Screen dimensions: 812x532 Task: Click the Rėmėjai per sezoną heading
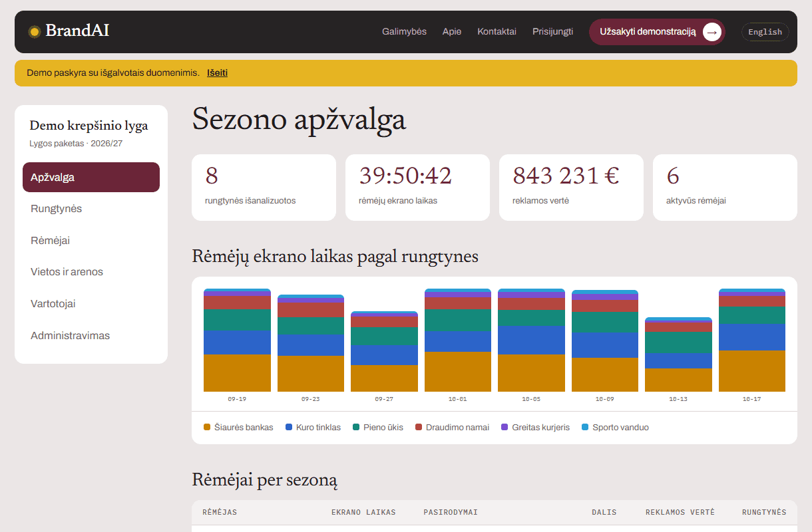(x=265, y=480)
